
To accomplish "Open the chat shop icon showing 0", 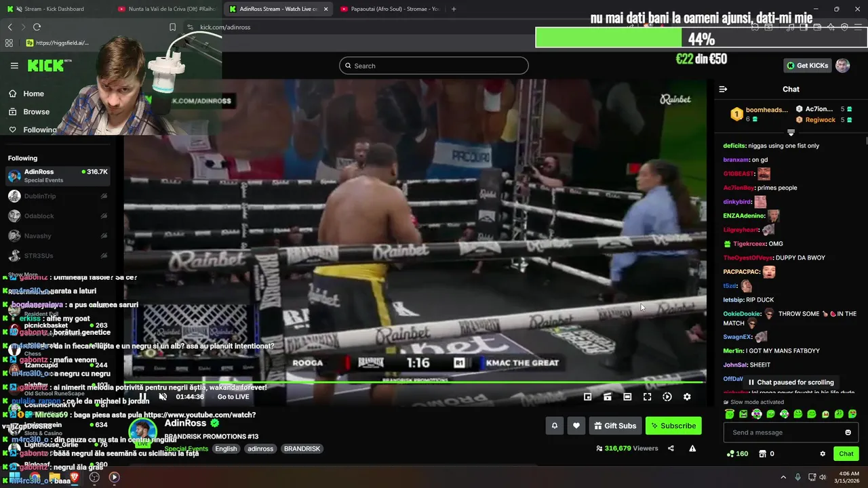I will point(766,453).
